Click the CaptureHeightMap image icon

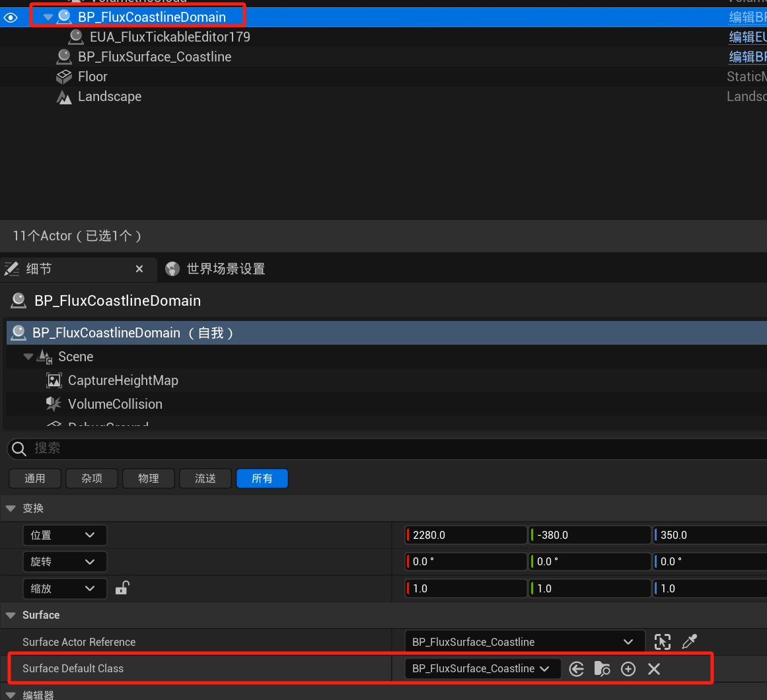(x=54, y=380)
